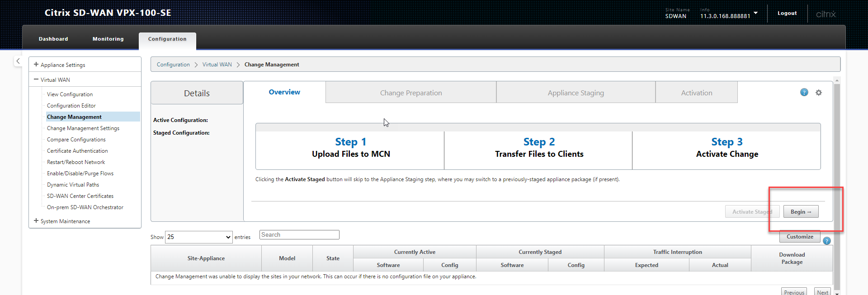
Task: Collapse the sidebar with the left chevron
Action: [18, 61]
